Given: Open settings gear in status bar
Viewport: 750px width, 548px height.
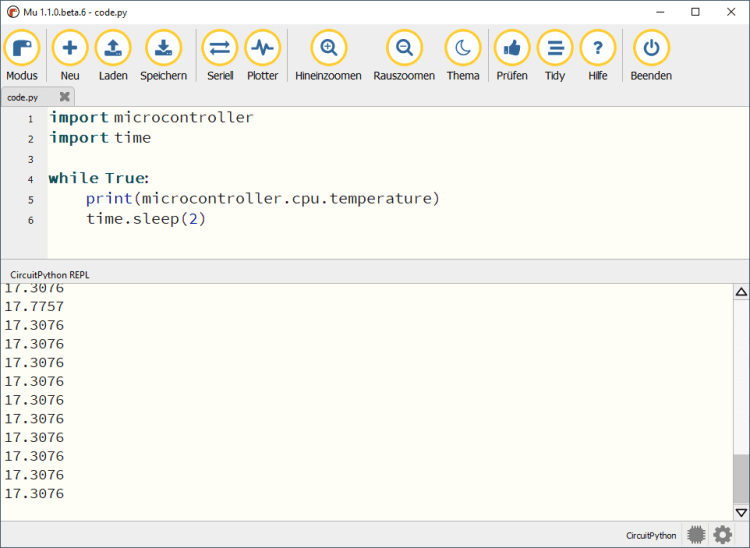Looking at the screenshot, I should (723, 535).
